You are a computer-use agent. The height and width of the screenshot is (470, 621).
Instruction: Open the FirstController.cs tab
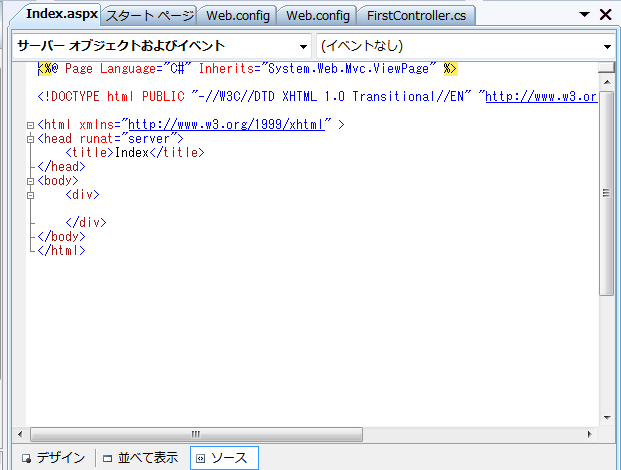[416, 16]
